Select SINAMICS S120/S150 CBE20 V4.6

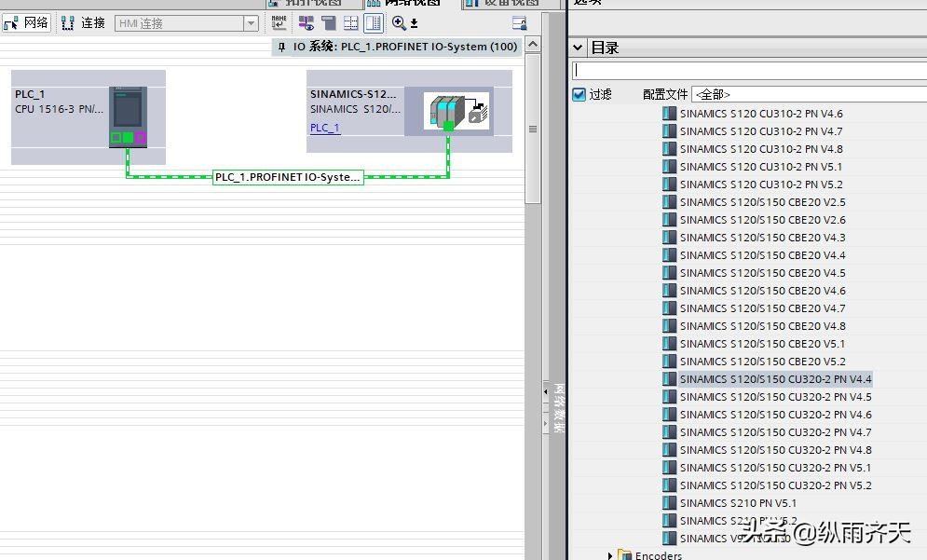click(x=763, y=291)
